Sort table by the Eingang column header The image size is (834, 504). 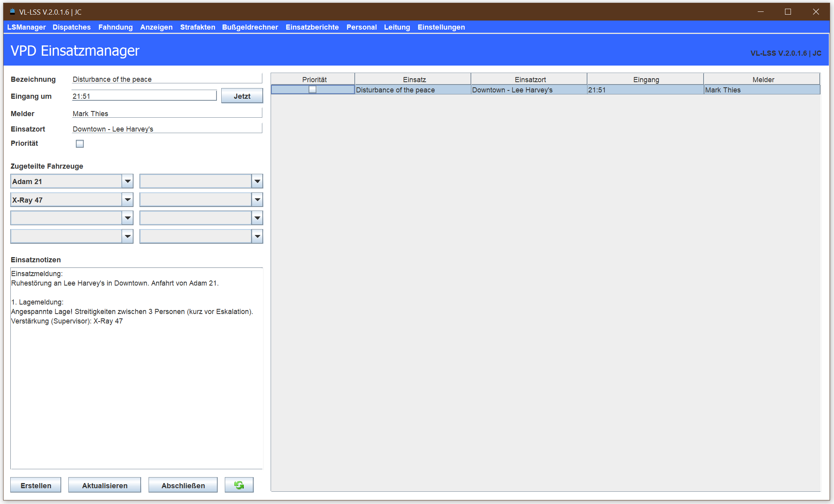(x=646, y=79)
